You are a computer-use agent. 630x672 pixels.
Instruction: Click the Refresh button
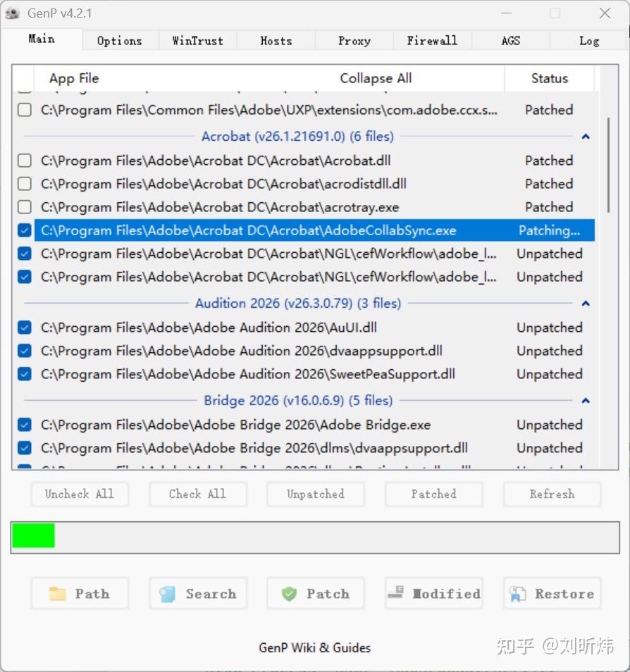[x=552, y=494]
